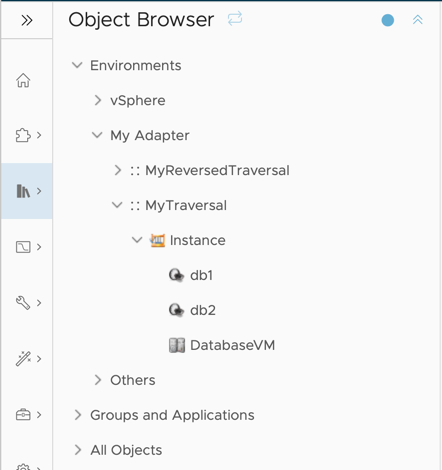442x470 pixels.
Task: Collapse the Instance node
Action: point(137,240)
